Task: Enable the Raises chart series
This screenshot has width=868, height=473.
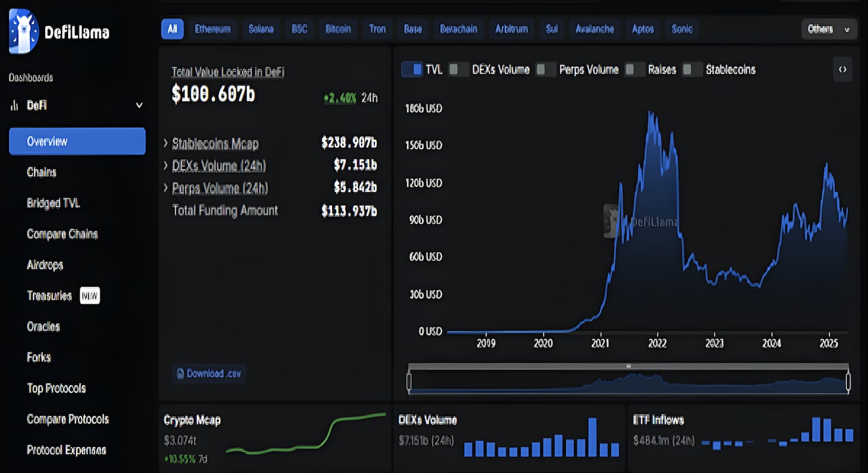Action: coord(635,69)
